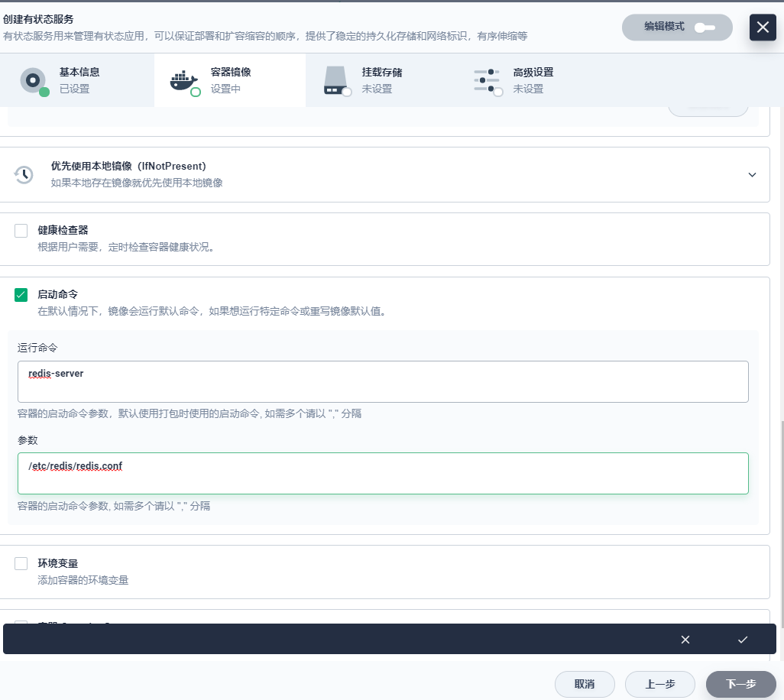784x700 pixels.
Task: Click the clock icon beside IfNotPresent policy
Action: point(24,174)
